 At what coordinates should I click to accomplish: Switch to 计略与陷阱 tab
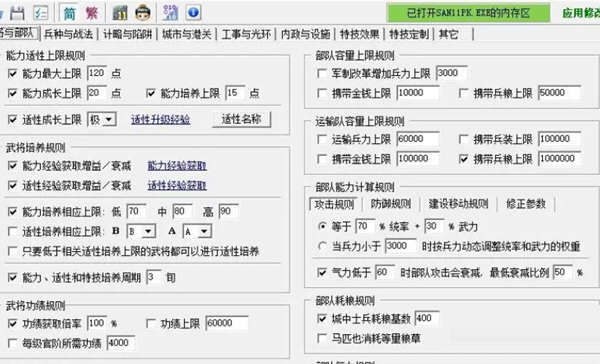point(128,34)
